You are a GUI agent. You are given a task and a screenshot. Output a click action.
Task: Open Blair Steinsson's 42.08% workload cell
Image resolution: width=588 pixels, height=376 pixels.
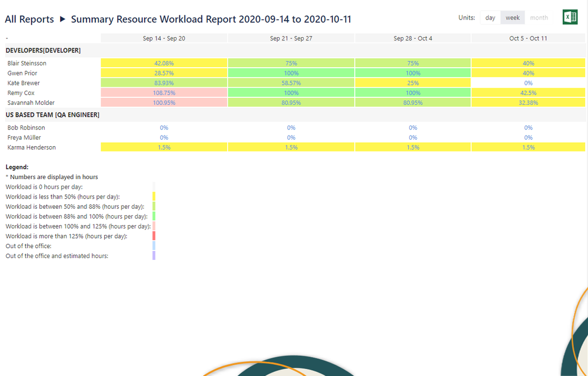[x=164, y=63]
